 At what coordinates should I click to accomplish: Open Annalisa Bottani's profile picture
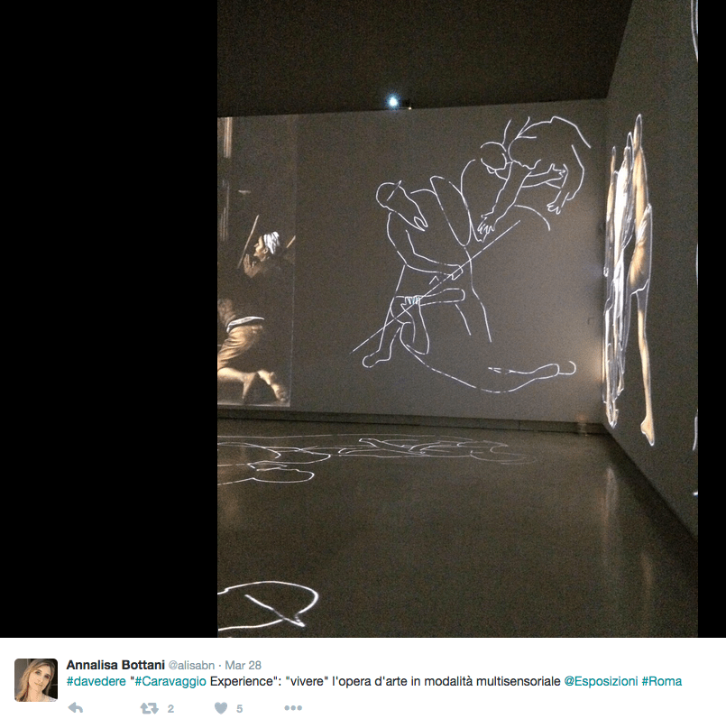coord(36,679)
